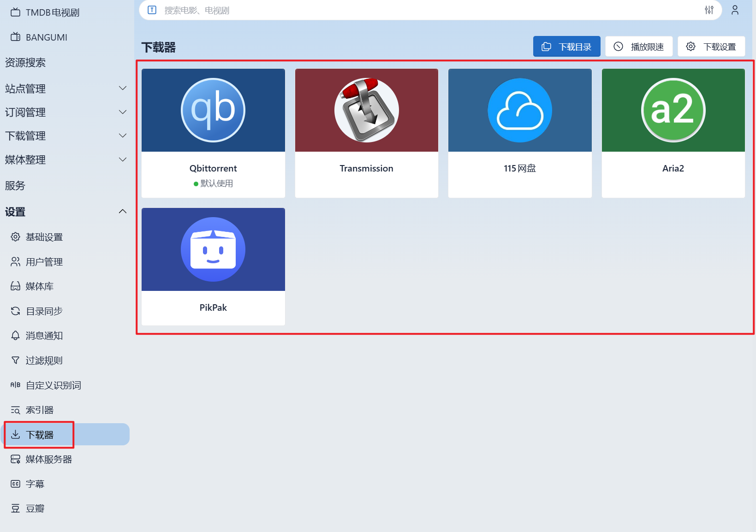Click the 目录同步 sync icon
756x532 pixels.
click(x=15, y=311)
